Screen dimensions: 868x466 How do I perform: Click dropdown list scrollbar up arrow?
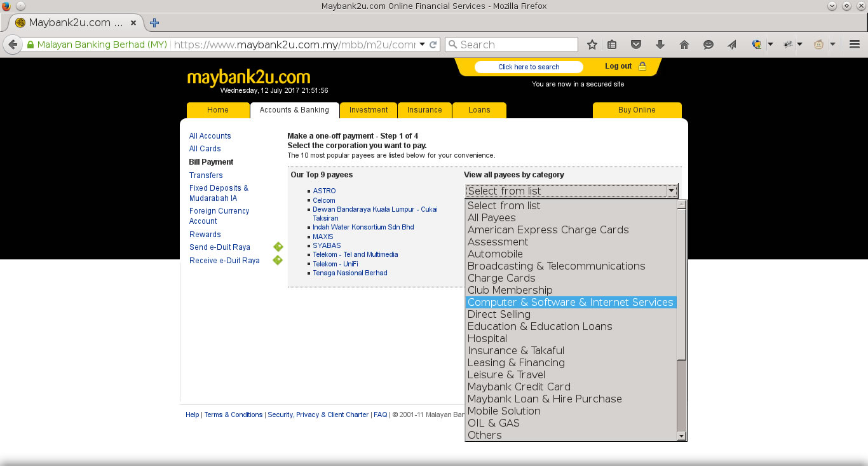tap(682, 205)
